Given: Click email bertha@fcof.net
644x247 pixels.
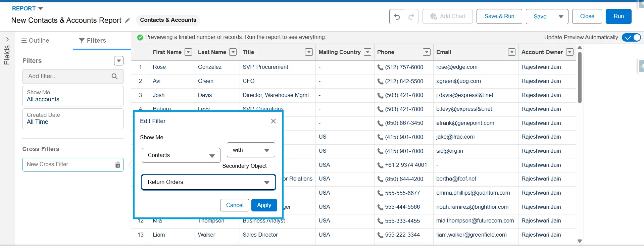Looking at the screenshot, I should coord(456,179).
